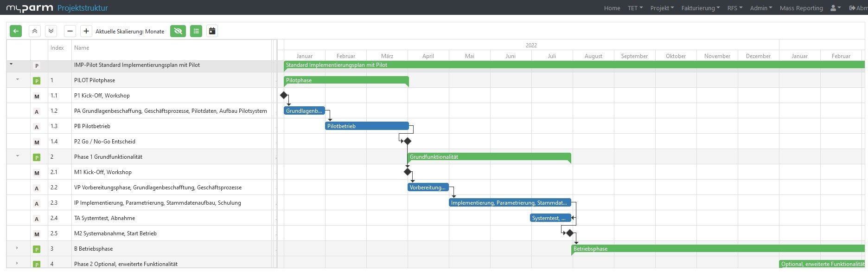Open the user account dropdown icon
Image resolution: width=868 pixels, height=272 pixels.
coord(835,8)
